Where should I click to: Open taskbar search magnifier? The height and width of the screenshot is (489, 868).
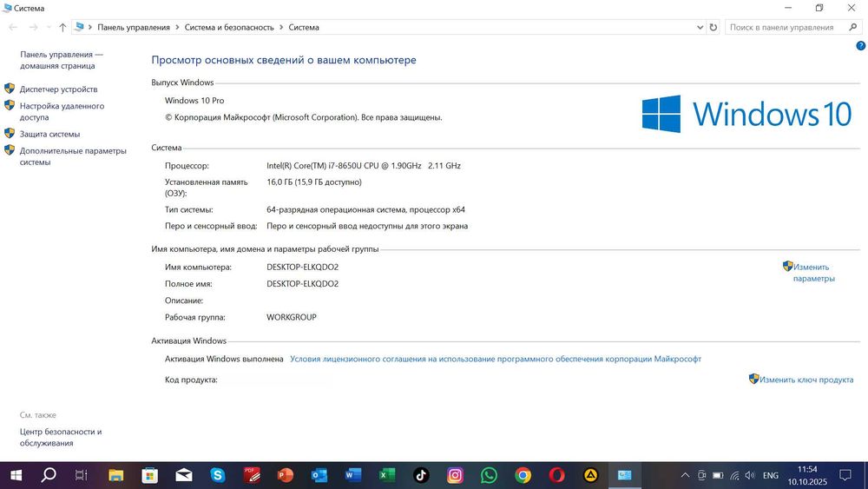[x=49, y=475]
